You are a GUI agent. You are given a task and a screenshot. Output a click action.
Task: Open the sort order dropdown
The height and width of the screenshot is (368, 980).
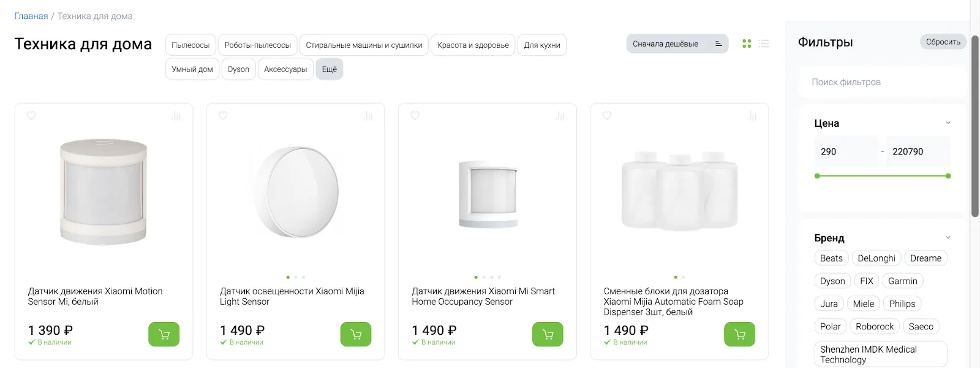click(677, 44)
